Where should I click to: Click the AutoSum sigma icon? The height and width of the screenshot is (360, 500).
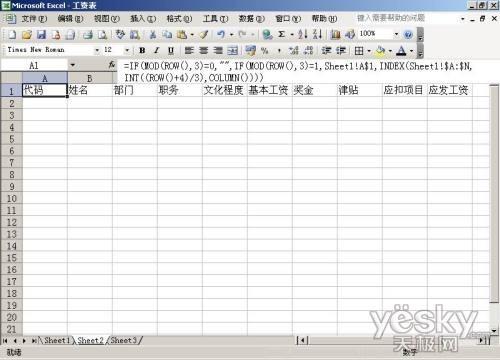click(x=282, y=34)
